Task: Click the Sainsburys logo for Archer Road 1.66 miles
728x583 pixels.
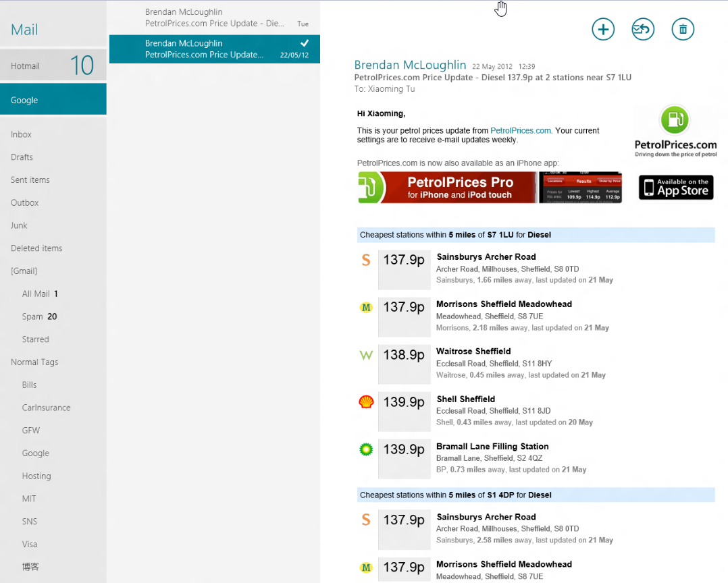Action: click(x=366, y=260)
